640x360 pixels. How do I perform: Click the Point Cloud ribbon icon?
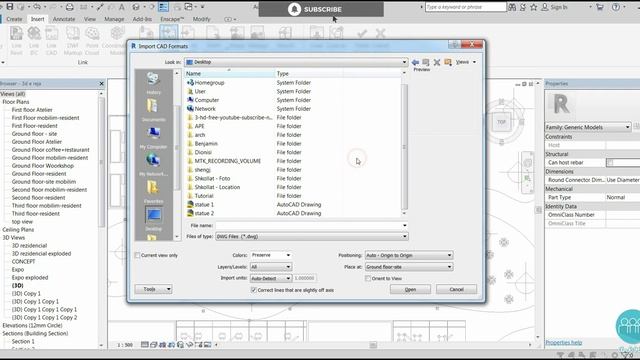92,40
